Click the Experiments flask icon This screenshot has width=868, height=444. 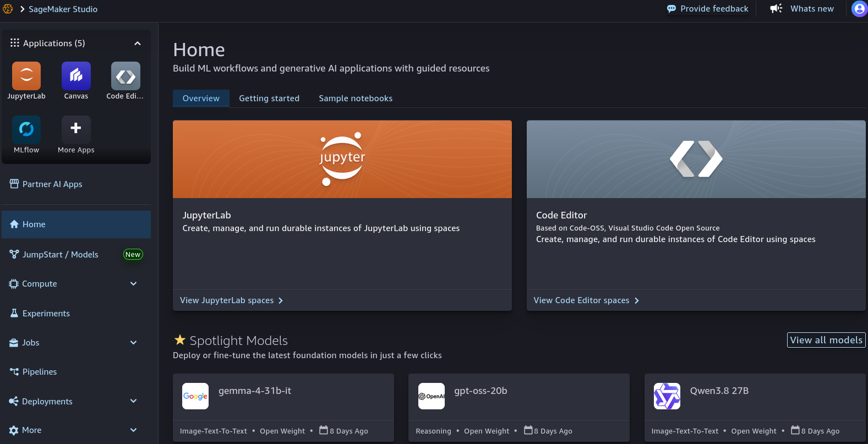point(14,313)
